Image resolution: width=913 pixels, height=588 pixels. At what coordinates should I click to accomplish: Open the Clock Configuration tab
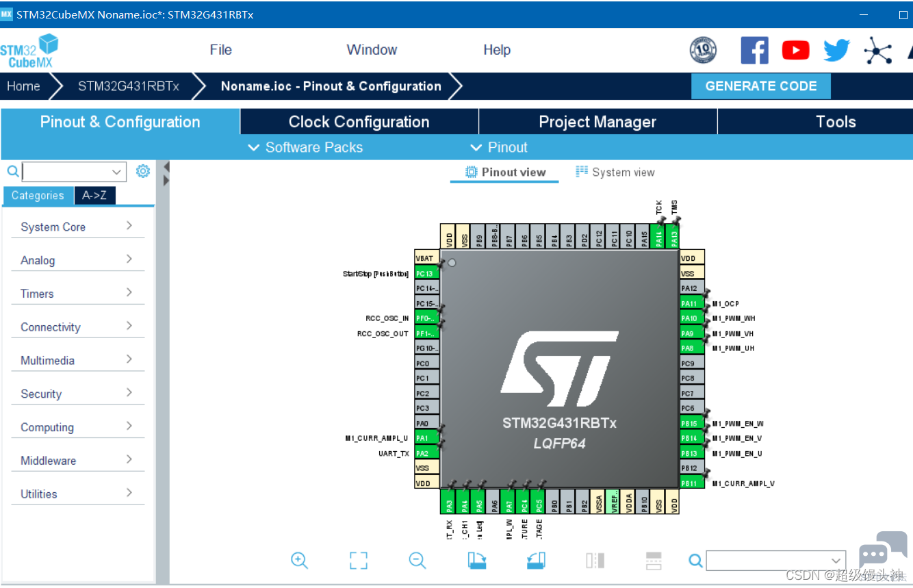coord(359,122)
